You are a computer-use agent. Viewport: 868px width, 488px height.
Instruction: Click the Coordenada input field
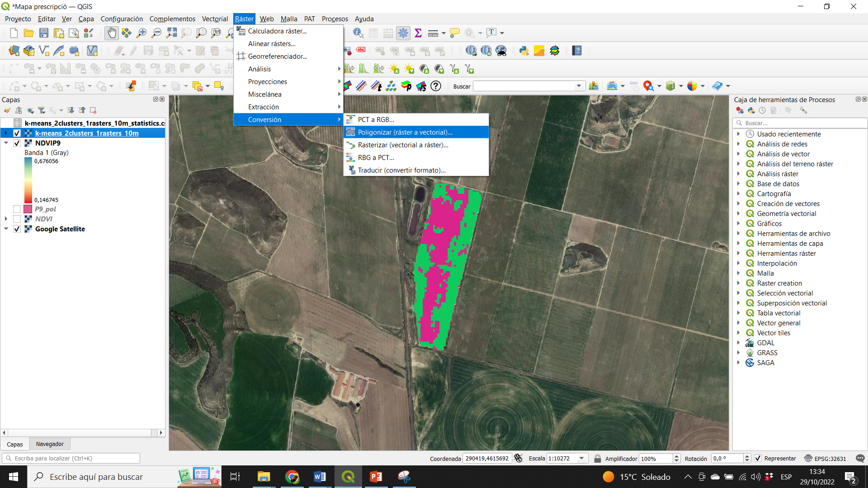pos(487,458)
